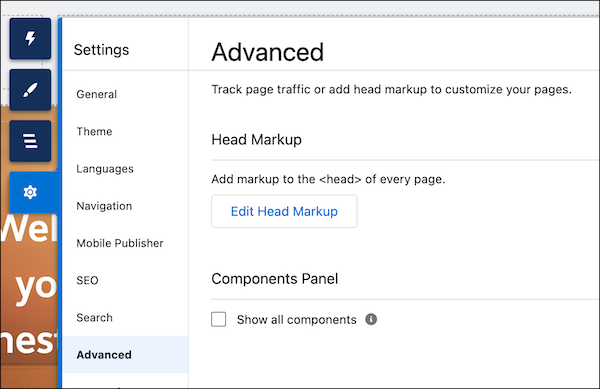Open the SEO settings section
This screenshot has width=600, height=389.
[x=126, y=280]
